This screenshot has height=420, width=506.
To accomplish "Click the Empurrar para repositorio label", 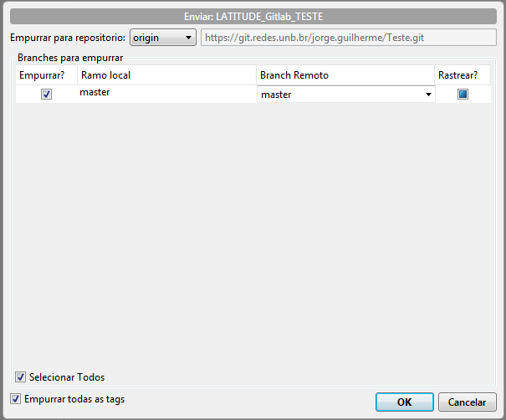I will coord(67,38).
